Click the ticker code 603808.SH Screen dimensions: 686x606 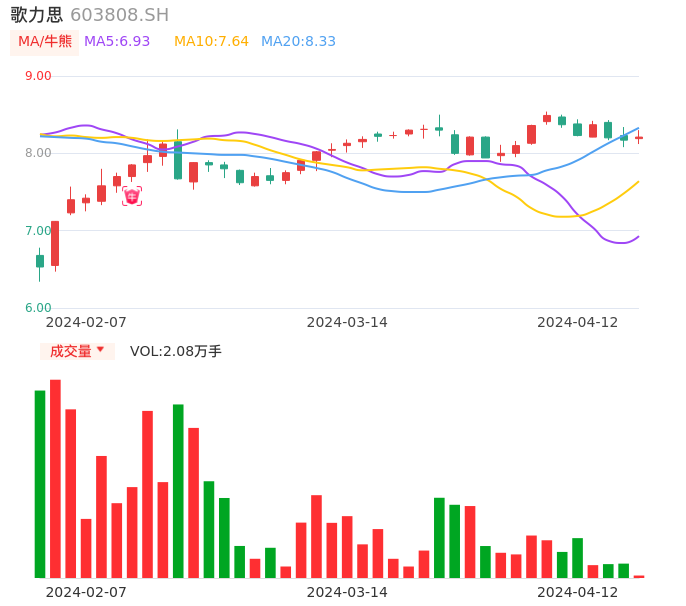tap(119, 15)
